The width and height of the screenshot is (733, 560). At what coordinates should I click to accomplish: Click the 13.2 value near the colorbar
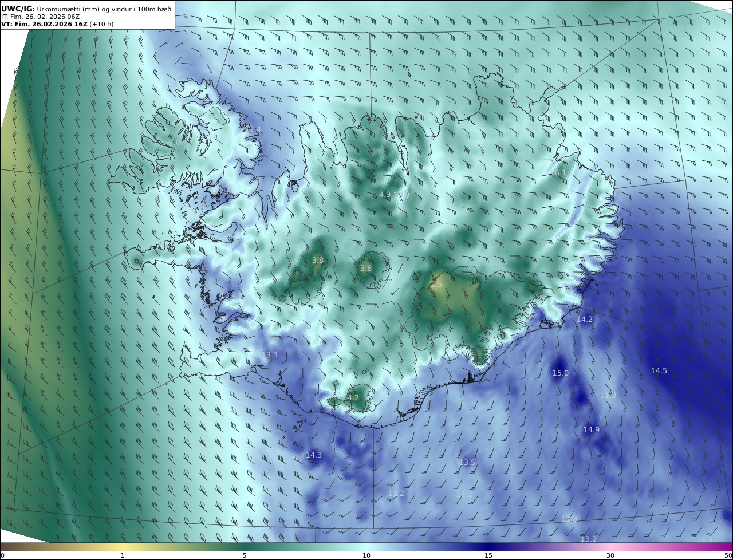(588, 539)
